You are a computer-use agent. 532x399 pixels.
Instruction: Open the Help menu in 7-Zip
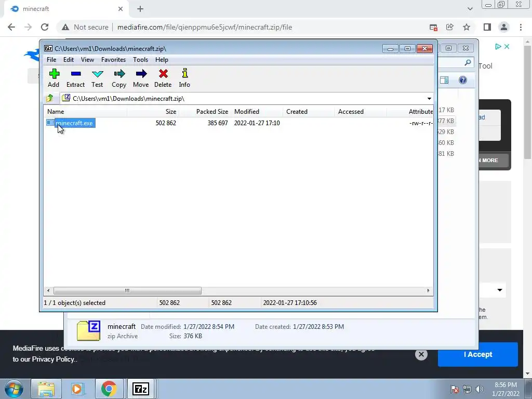pos(162,60)
